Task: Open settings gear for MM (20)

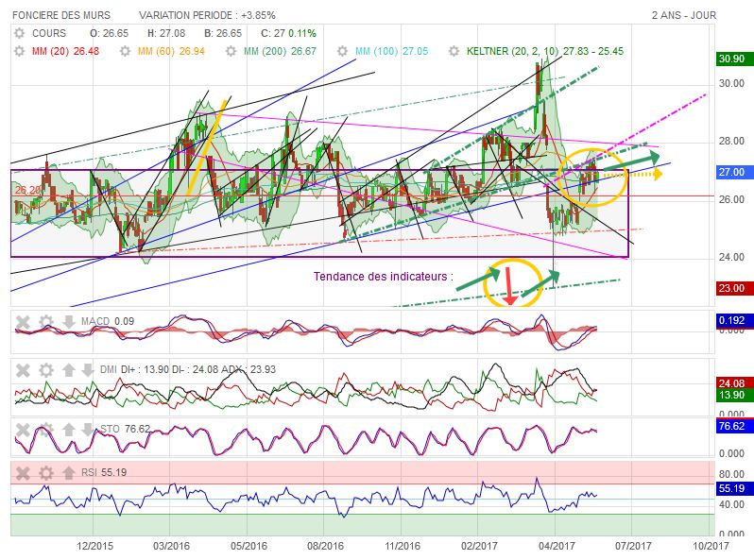Action: pos(19,51)
